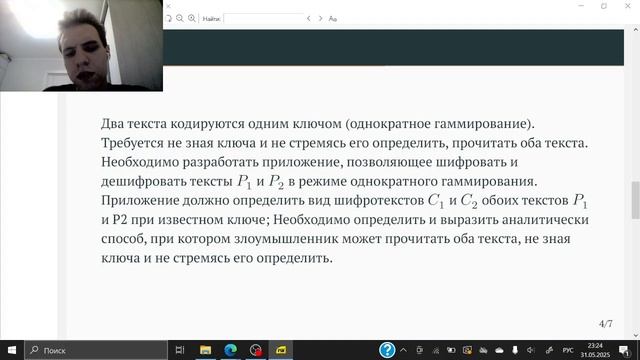Click the muted volume speaker icon
The height and width of the screenshot is (360, 640).
[531, 350]
